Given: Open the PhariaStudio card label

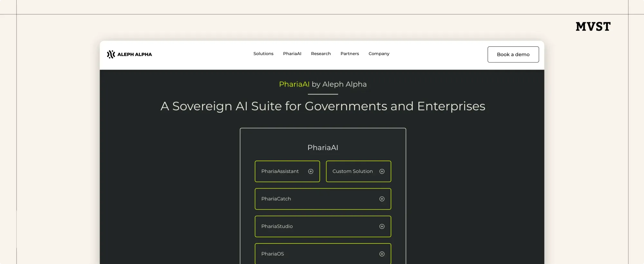Looking at the screenshot, I should point(277,226).
